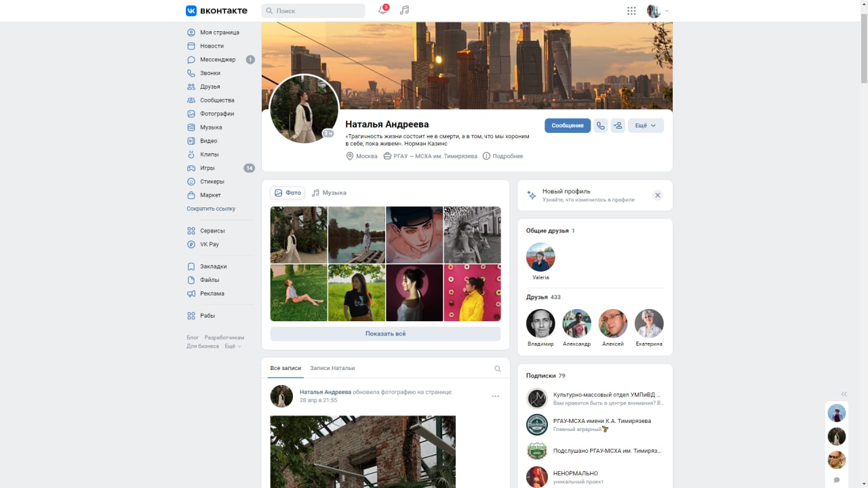Open friend Екатерина's avatar
The image size is (868, 488).
[649, 324]
